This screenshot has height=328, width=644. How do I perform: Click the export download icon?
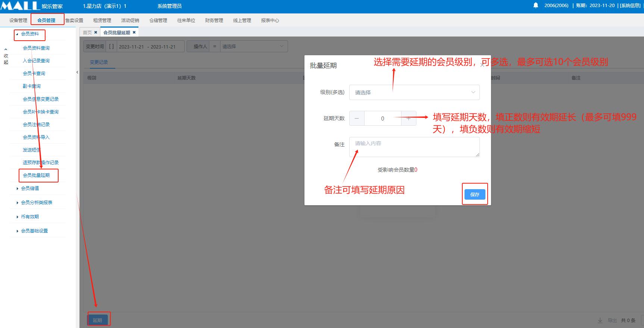point(600,320)
